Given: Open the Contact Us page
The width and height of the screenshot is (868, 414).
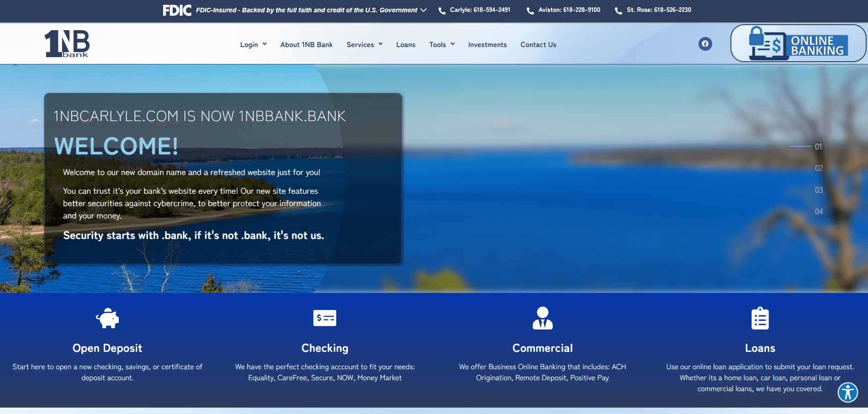Looking at the screenshot, I should 538,45.
